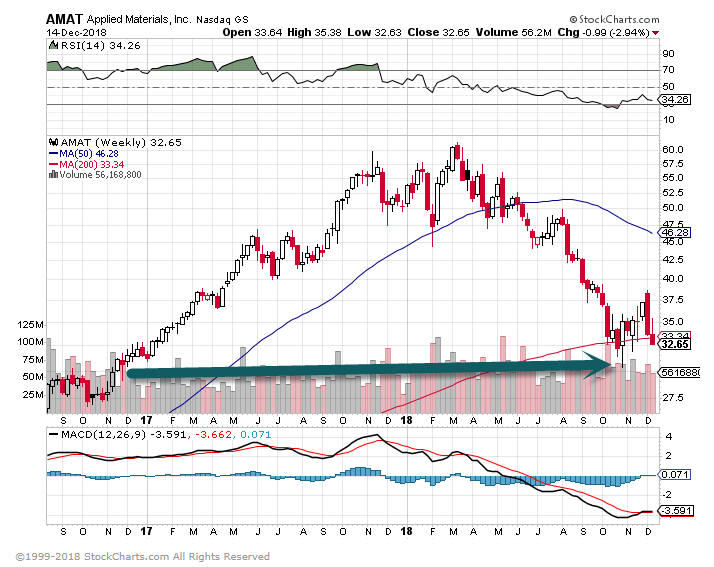Viewport: 714px width, 567px height.
Task: Click the 70 level on the RSI axis
Action: [668, 70]
